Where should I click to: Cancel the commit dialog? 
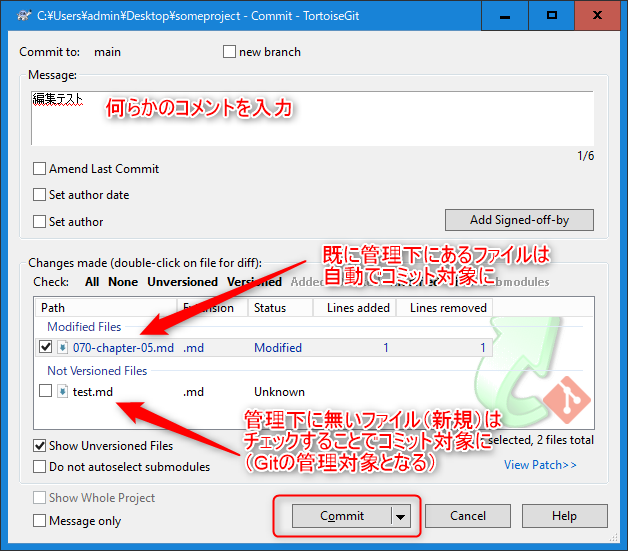pos(468,516)
